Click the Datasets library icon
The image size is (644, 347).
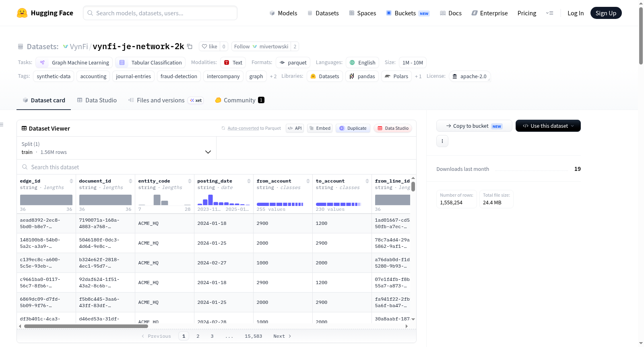pyautogui.click(x=313, y=76)
